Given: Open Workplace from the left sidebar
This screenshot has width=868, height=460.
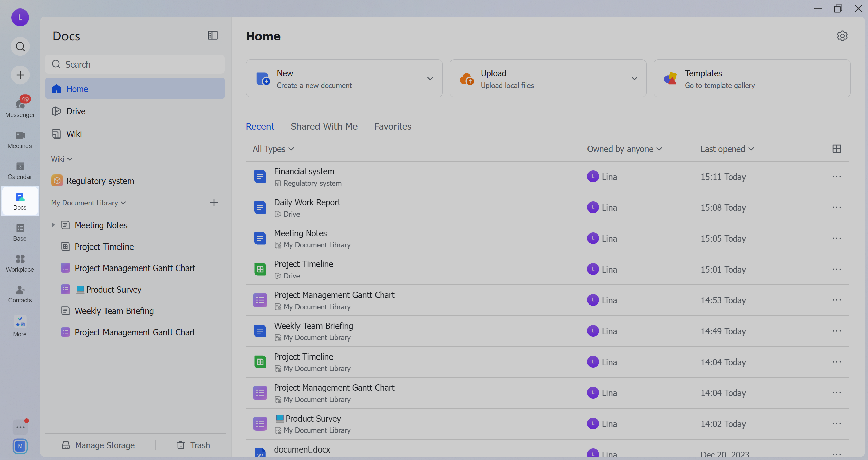Looking at the screenshot, I should pyautogui.click(x=20, y=262).
